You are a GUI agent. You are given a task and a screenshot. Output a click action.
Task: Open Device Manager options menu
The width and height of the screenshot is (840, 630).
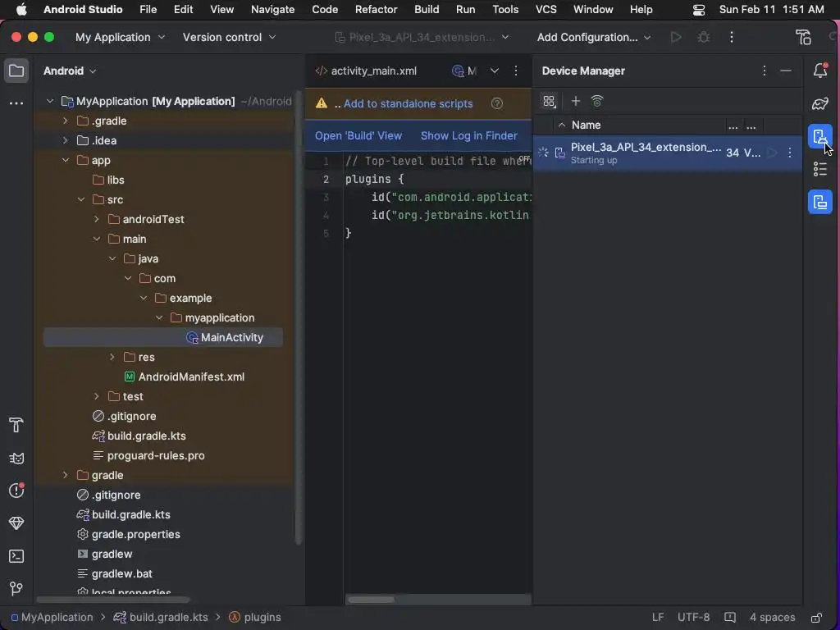pyautogui.click(x=765, y=71)
